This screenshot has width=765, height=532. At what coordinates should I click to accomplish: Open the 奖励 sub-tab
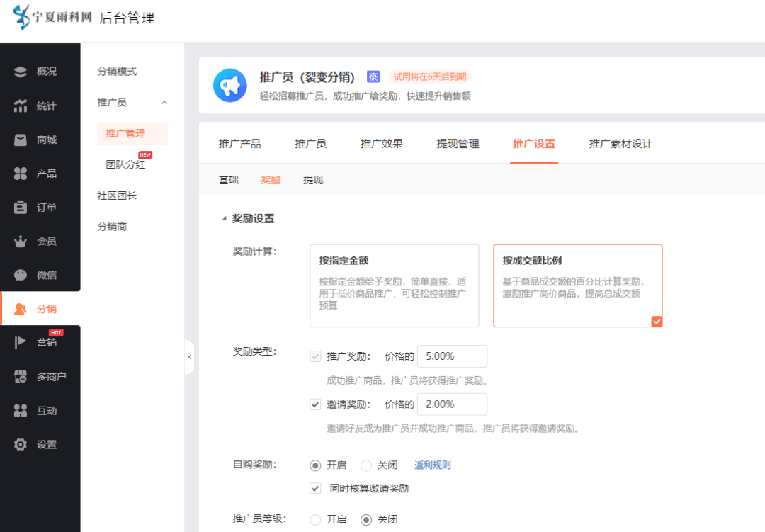pos(271,180)
